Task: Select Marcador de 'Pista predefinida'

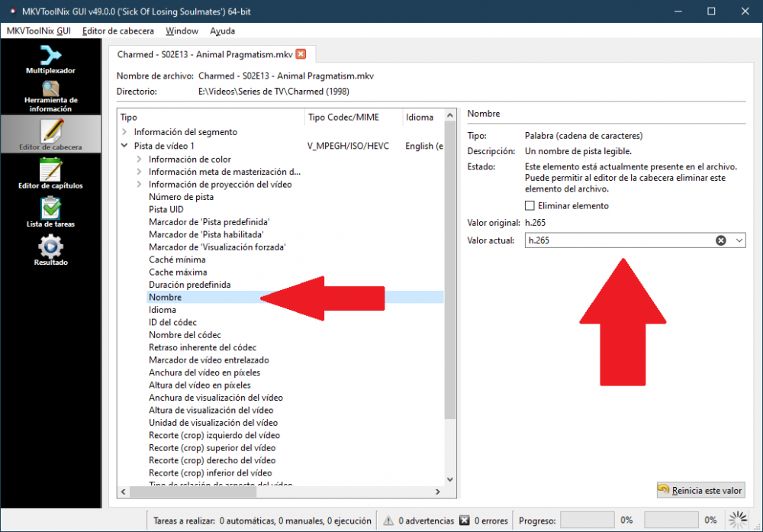Action: pyautogui.click(x=209, y=222)
